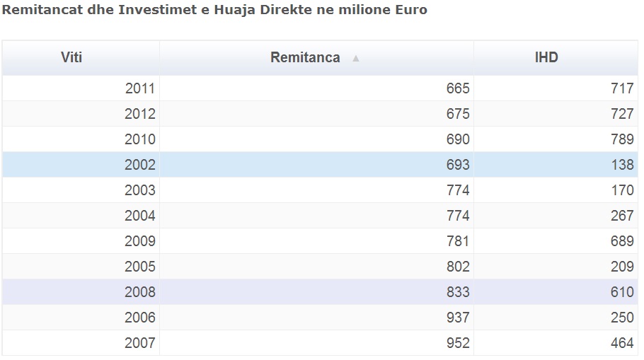Select year 2004 row cell
The image size is (644, 360).
point(140,216)
